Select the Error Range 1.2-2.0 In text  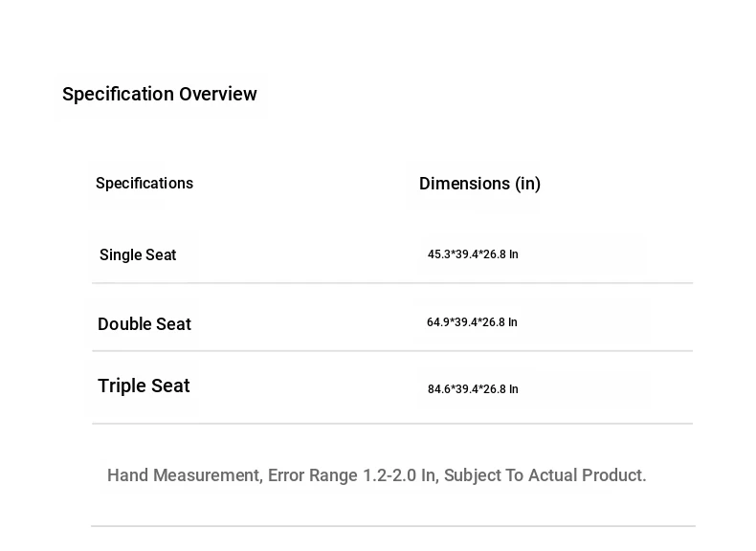pos(351,475)
